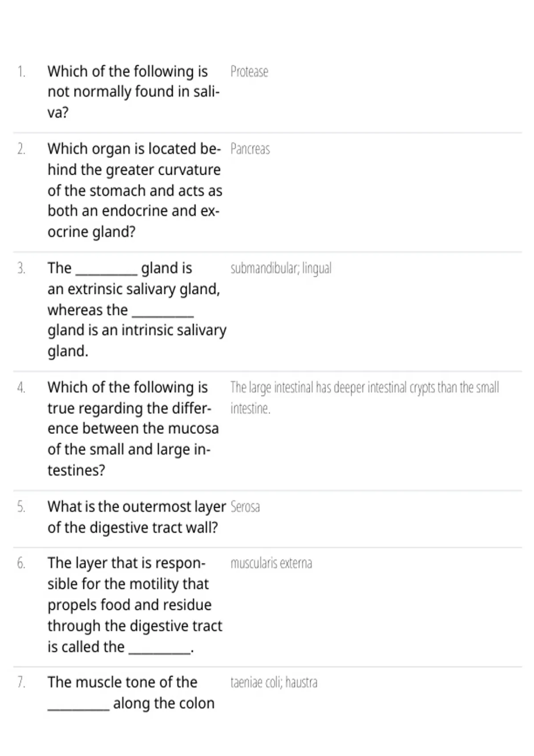The width and height of the screenshot is (534, 756).
Task: Click the question about saliva contents
Action: pyautogui.click(x=133, y=92)
